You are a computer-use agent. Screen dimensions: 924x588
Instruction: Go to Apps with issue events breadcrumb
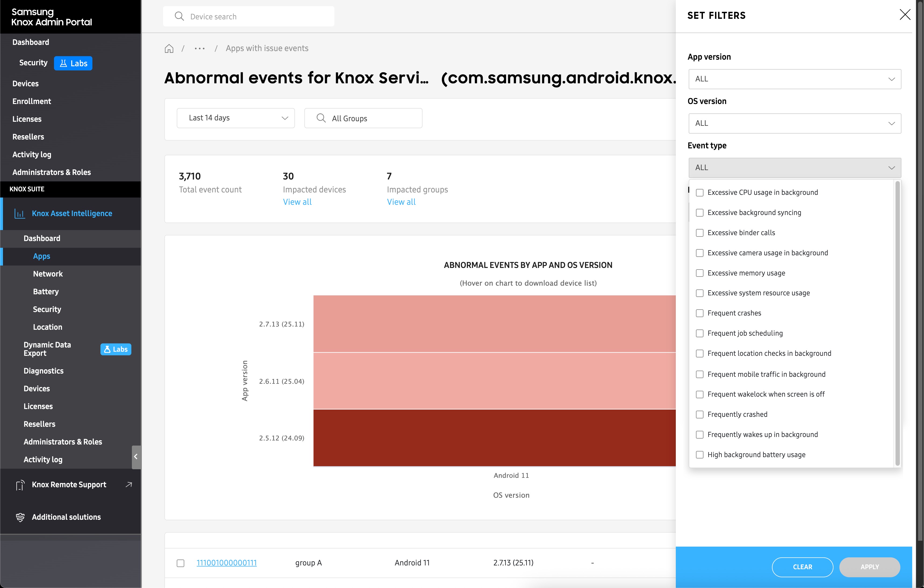click(267, 48)
